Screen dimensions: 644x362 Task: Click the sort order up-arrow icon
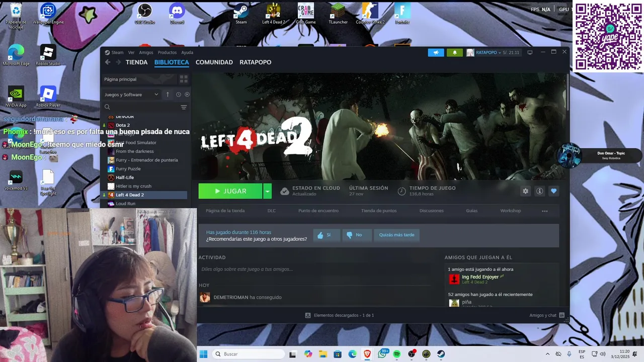168,95
